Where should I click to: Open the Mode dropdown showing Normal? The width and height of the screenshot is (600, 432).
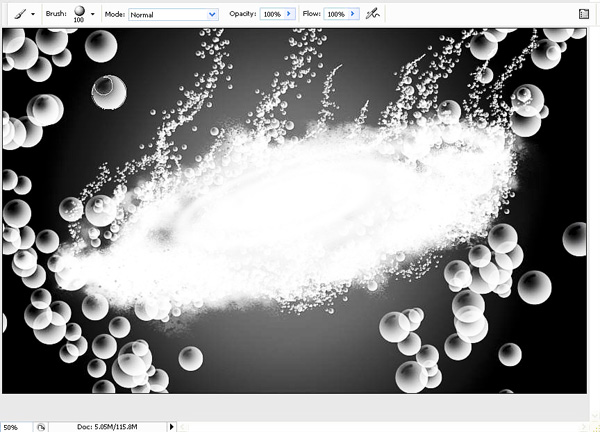pos(173,15)
